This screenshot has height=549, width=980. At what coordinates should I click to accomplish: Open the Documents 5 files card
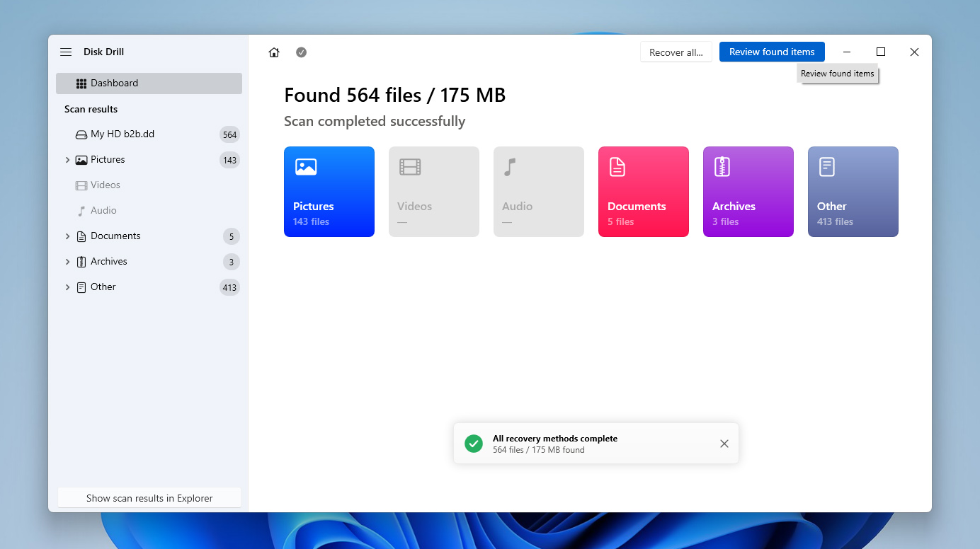[x=644, y=192]
